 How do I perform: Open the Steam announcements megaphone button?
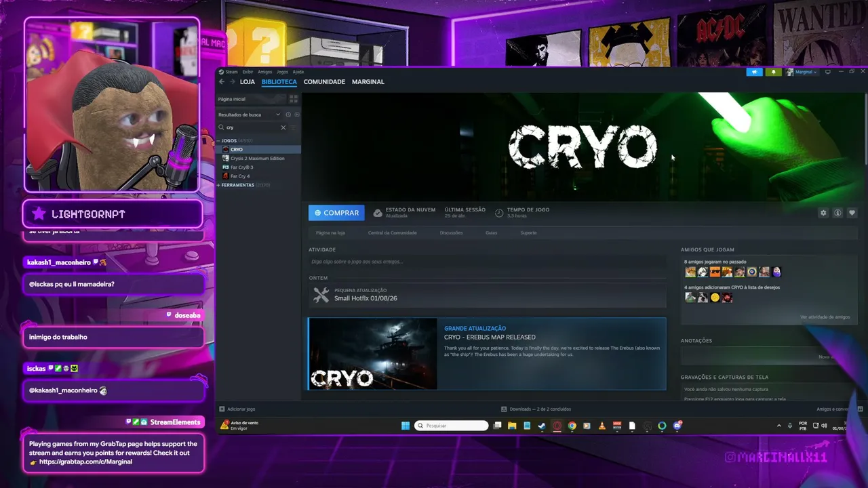tap(754, 72)
